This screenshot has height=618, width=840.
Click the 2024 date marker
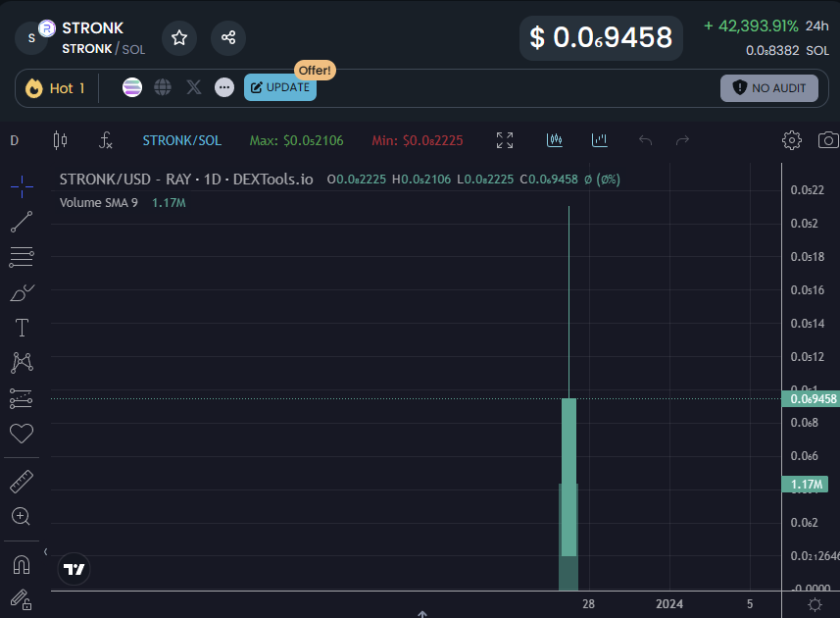pyautogui.click(x=669, y=604)
